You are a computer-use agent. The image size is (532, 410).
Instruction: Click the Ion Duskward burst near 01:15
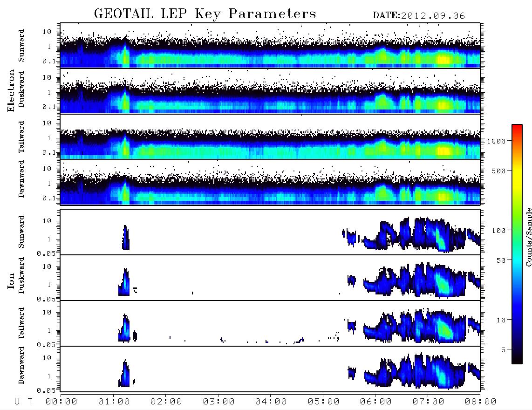(x=124, y=282)
